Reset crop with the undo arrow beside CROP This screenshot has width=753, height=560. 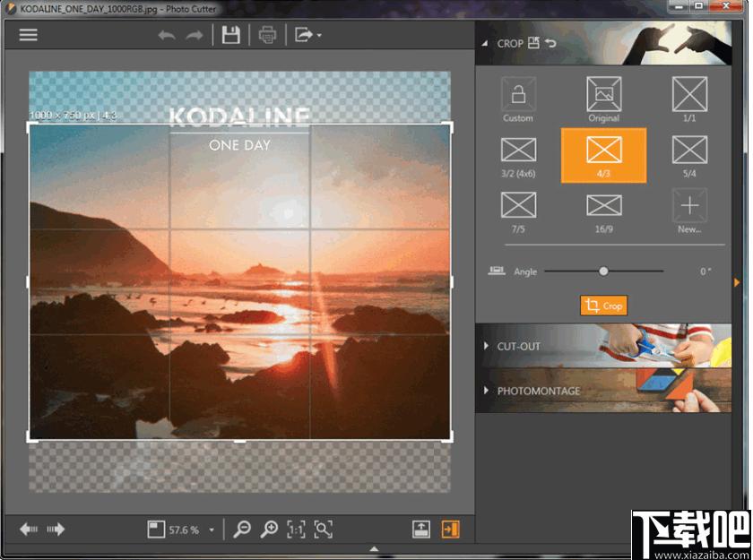point(550,43)
